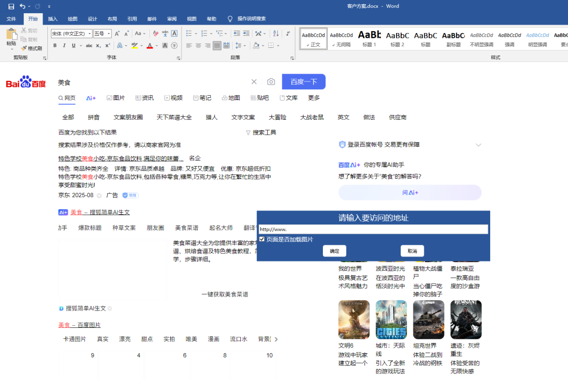The image size is (568, 392).
Task: Toggle italic formatting
Action: pos(64,46)
